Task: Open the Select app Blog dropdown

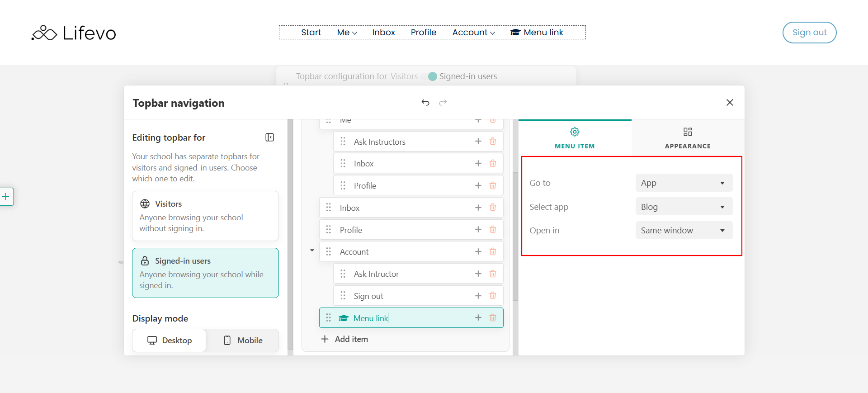Action: coord(684,207)
